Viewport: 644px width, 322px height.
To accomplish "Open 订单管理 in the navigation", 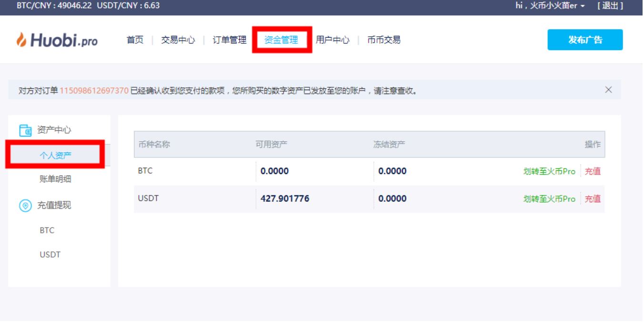I will 229,40.
